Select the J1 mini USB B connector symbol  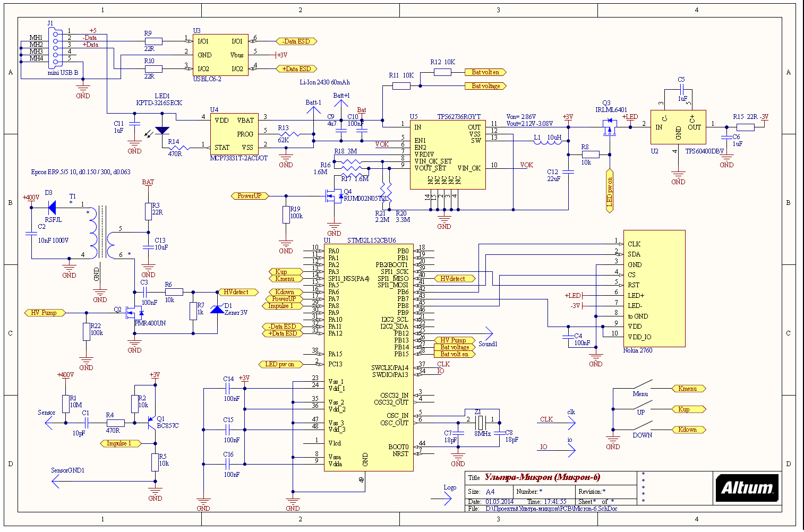(55, 48)
